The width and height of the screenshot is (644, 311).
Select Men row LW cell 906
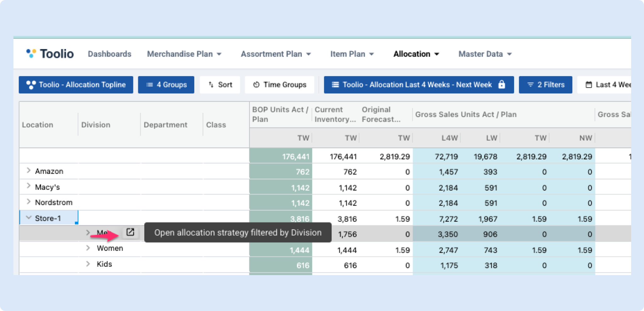[x=480, y=234]
